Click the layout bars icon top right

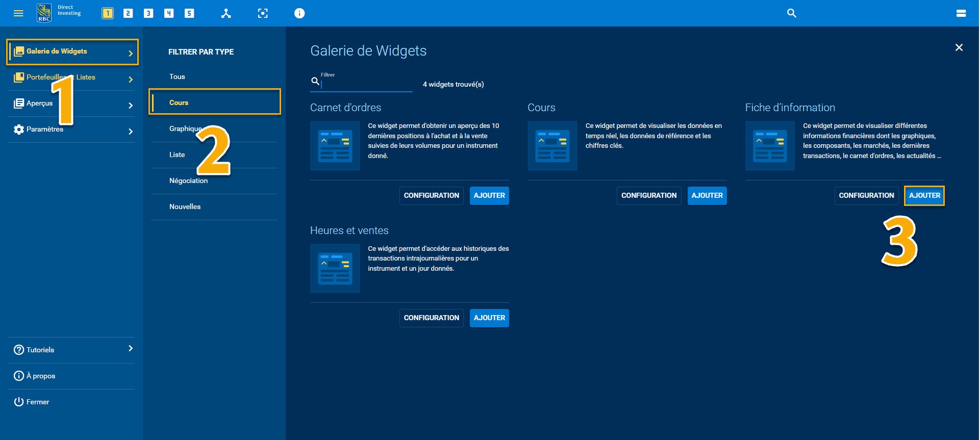coord(961,13)
